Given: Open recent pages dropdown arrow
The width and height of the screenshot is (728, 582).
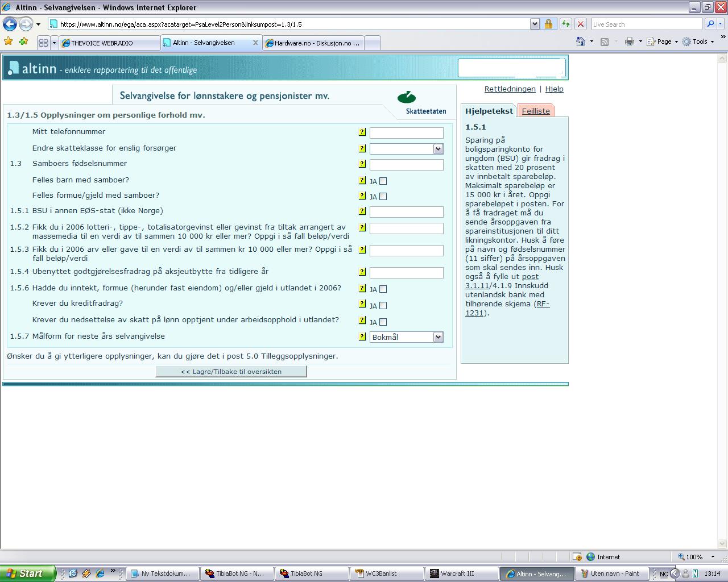Looking at the screenshot, I should (x=38, y=24).
